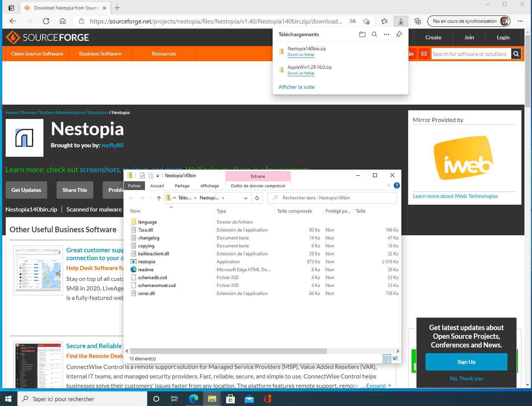Go to the Edge home page

pyautogui.click(x=63, y=21)
